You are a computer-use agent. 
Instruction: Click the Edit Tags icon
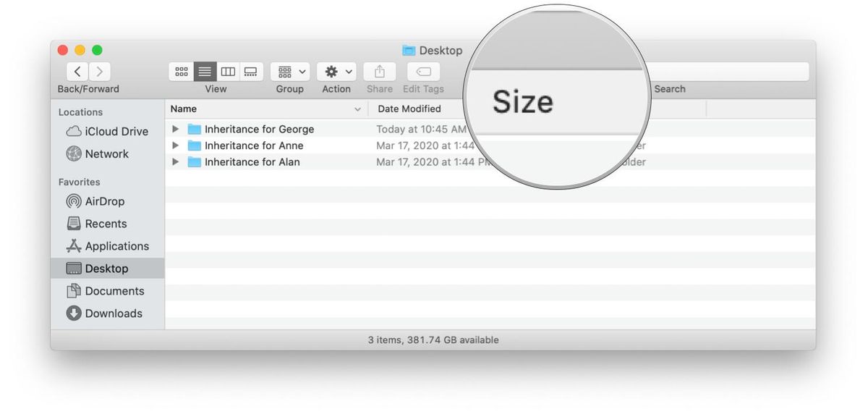422,71
